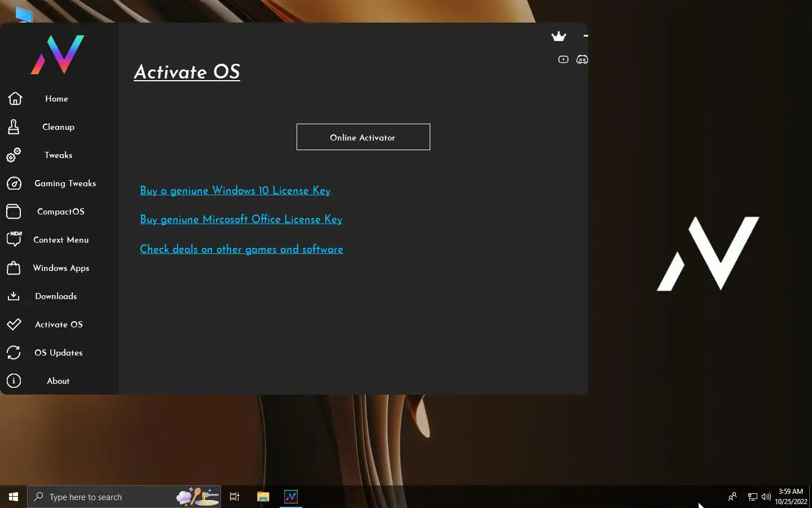Click the volume speaker icon
Screen dimensions: 812x508
coord(766,497)
